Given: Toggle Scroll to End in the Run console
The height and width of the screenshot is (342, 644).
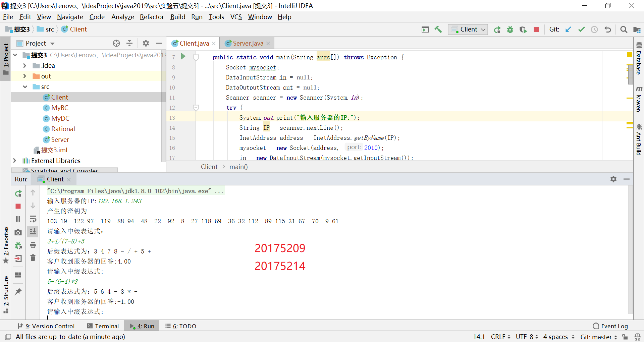Looking at the screenshot, I should [x=33, y=232].
